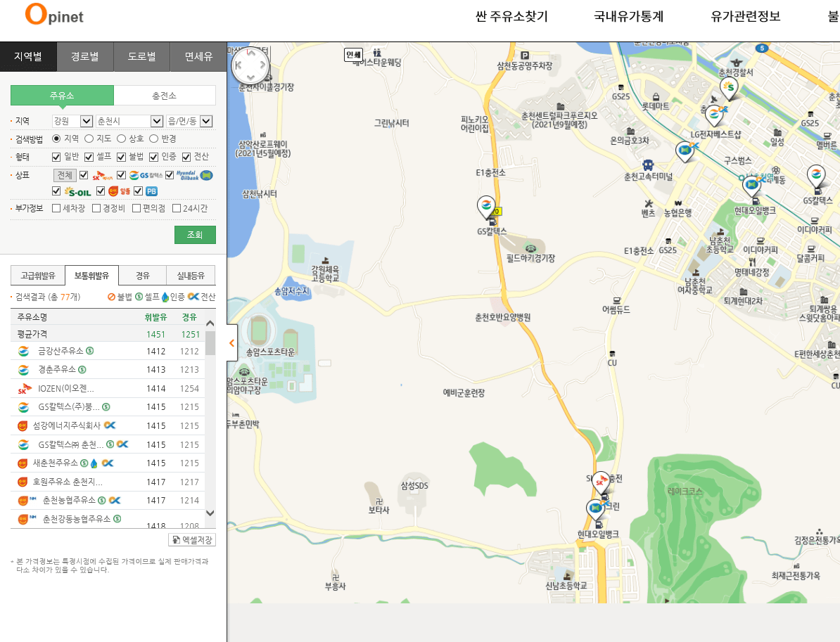Click the map pan control compass
This screenshot has height=642, width=840.
coord(250,65)
